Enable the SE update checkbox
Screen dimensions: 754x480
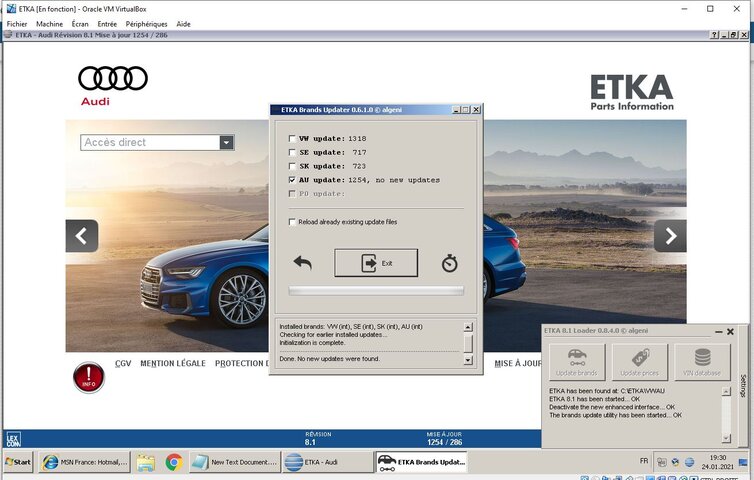click(x=292, y=152)
